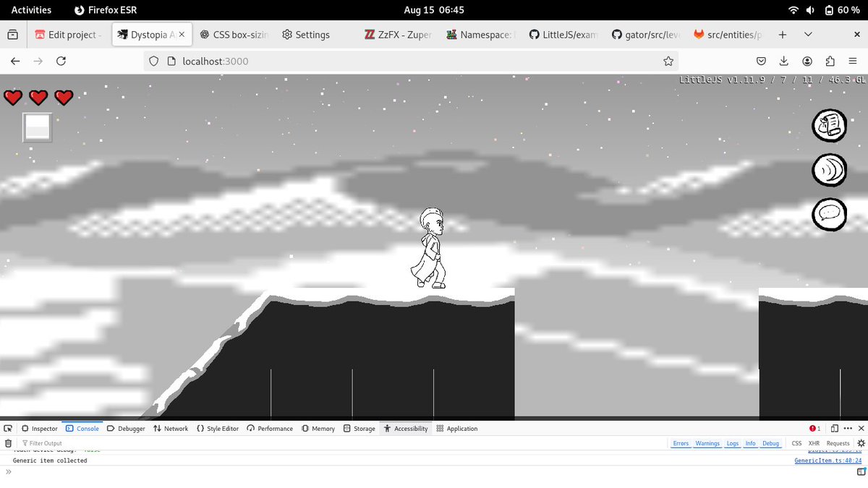Screen dimensions: 868x488
Task: Open the Firefox account icon
Action: pyautogui.click(x=807, y=61)
